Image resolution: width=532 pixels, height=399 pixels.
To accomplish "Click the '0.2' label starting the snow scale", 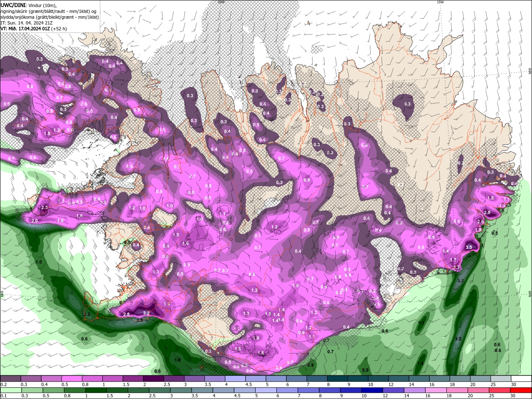I will pyautogui.click(x=3, y=385).
